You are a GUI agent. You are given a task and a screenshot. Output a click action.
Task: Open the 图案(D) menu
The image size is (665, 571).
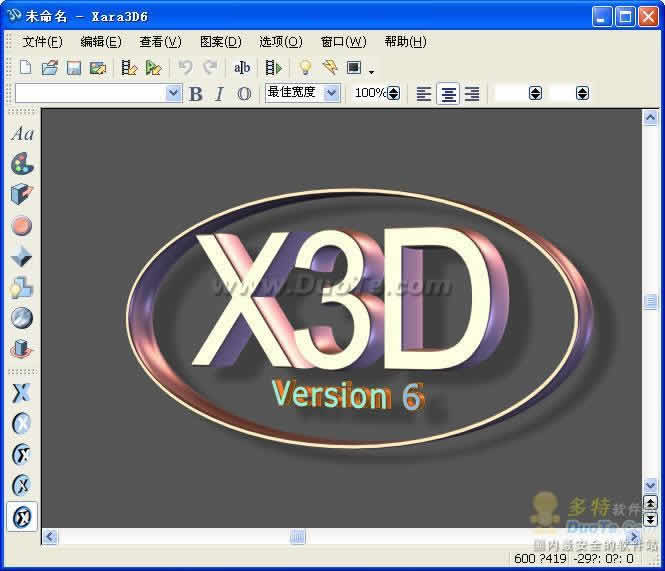[221, 42]
